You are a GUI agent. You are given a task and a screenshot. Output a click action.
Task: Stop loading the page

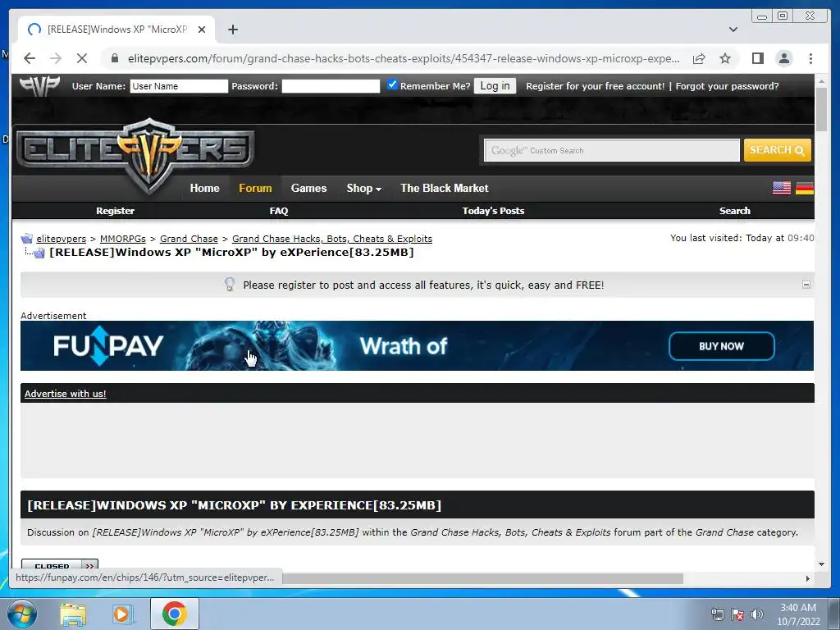(x=82, y=58)
